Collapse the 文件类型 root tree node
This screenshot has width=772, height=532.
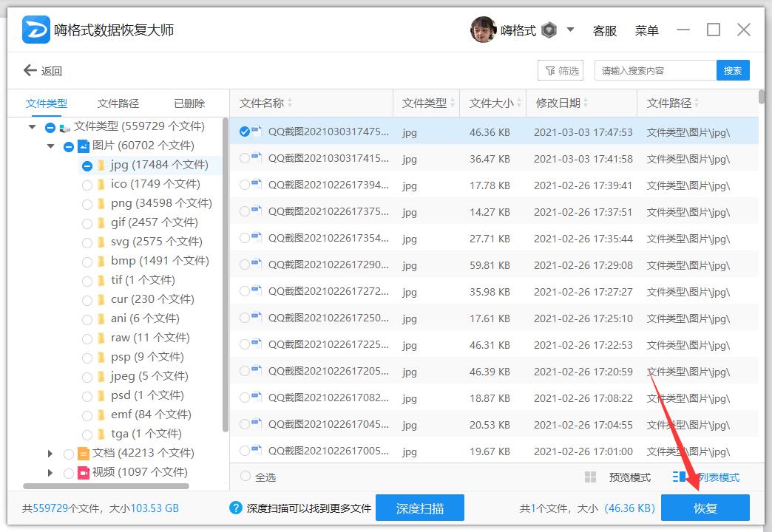(32, 127)
